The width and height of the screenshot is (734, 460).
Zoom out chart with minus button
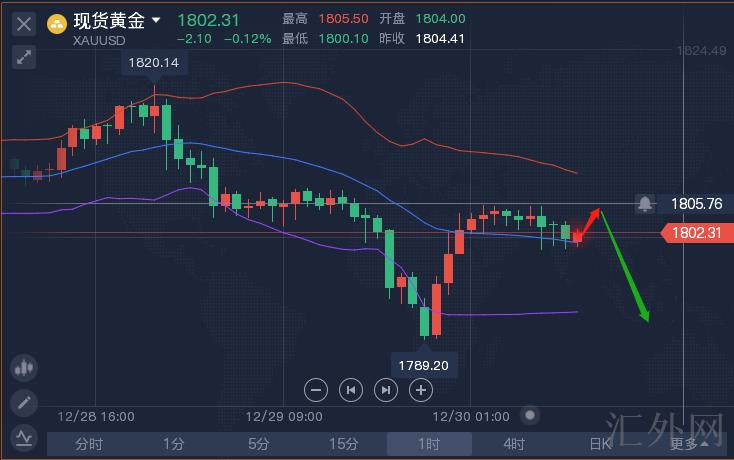click(316, 390)
